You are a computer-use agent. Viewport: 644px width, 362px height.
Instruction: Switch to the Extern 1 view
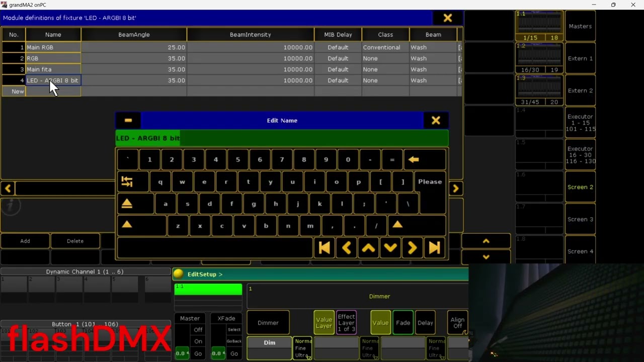580,58
